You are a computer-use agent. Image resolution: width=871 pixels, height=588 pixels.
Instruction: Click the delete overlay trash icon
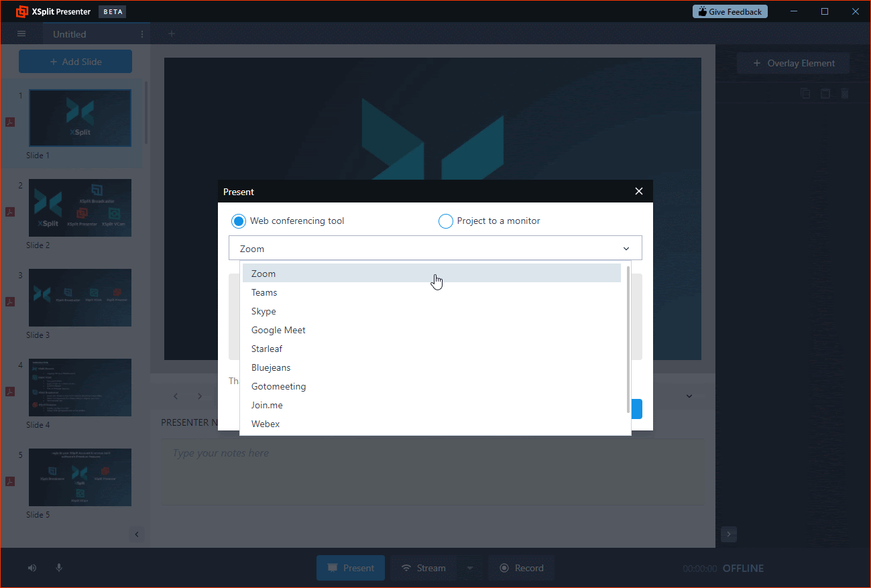coord(845,94)
